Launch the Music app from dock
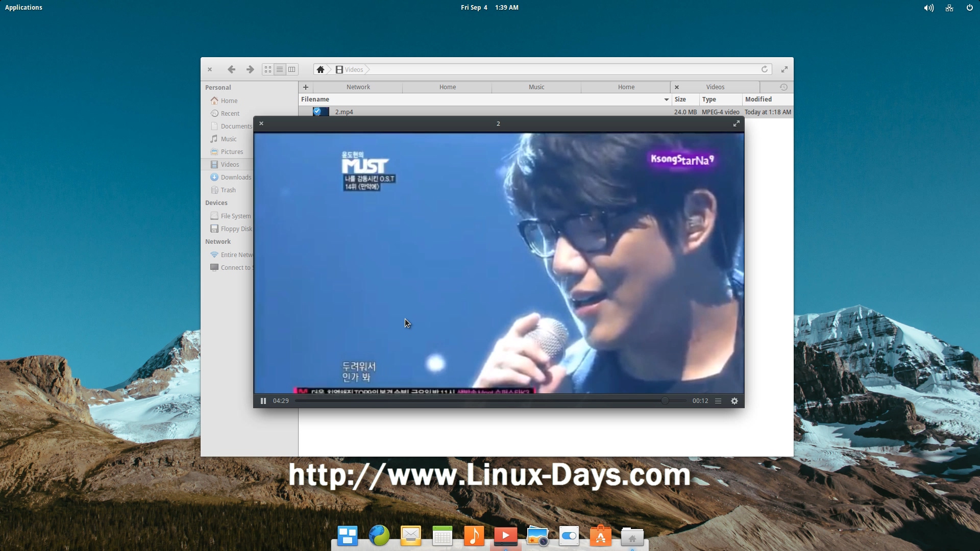Image resolution: width=980 pixels, height=551 pixels. click(474, 536)
